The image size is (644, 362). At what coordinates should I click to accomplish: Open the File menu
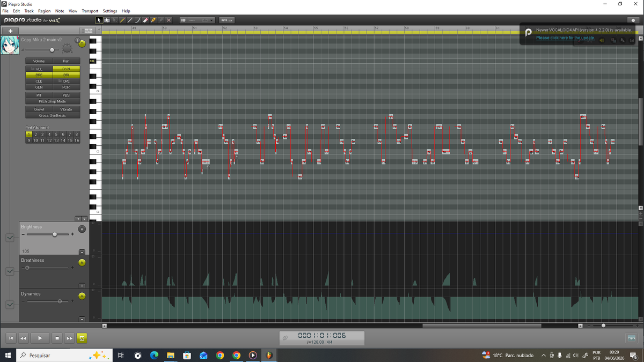coord(5,11)
